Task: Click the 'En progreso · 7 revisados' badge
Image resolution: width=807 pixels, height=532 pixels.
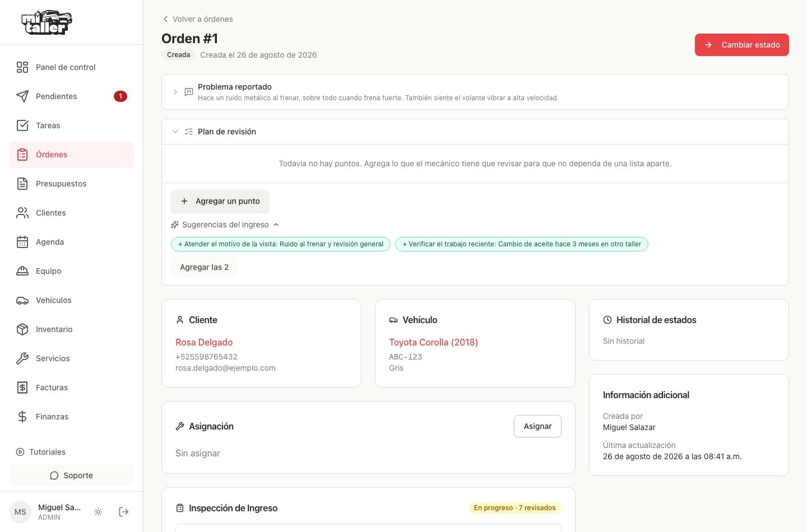Action: click(514, 508)
